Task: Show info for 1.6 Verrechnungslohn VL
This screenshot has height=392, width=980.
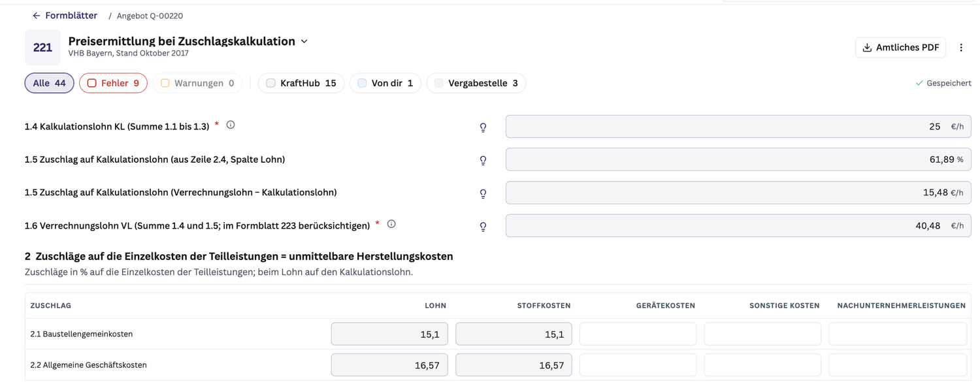Action: (x=391, y=224)
